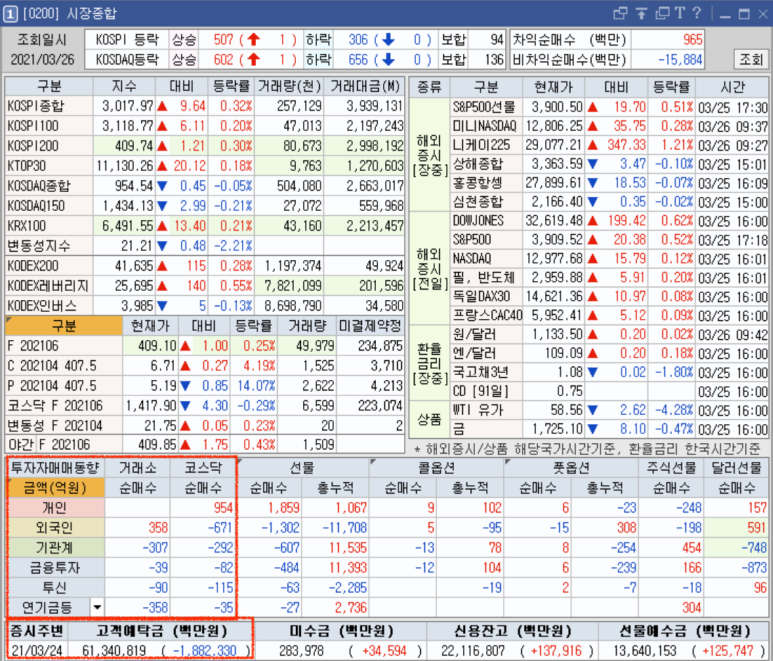This screenshot has height=661, width=773.
Task: Open help with the question mark icon
Action: coord(697,13)
